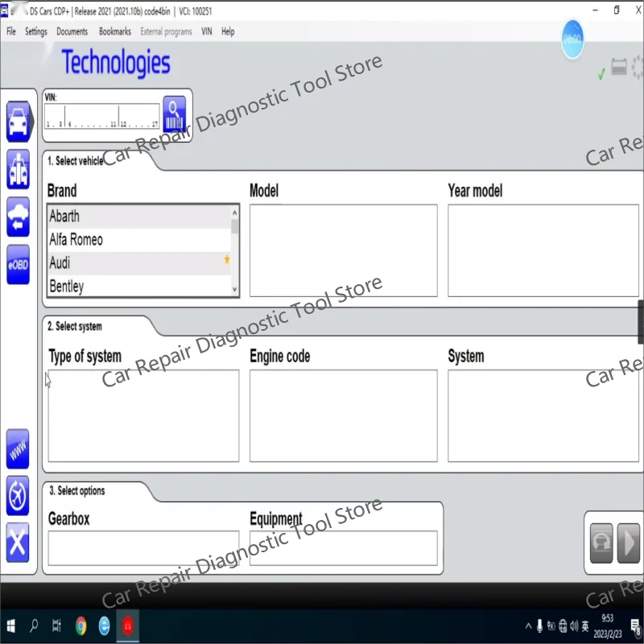The image size is (644, 644).
Task: Open Windows taskbar search
Action: 34,625
